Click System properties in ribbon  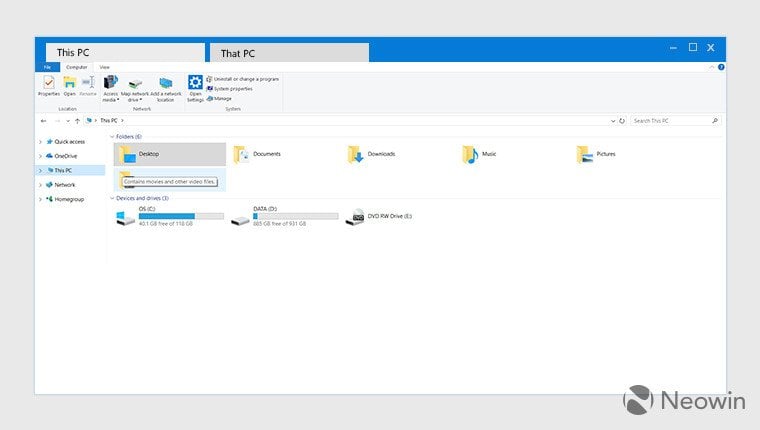point(229,89)
